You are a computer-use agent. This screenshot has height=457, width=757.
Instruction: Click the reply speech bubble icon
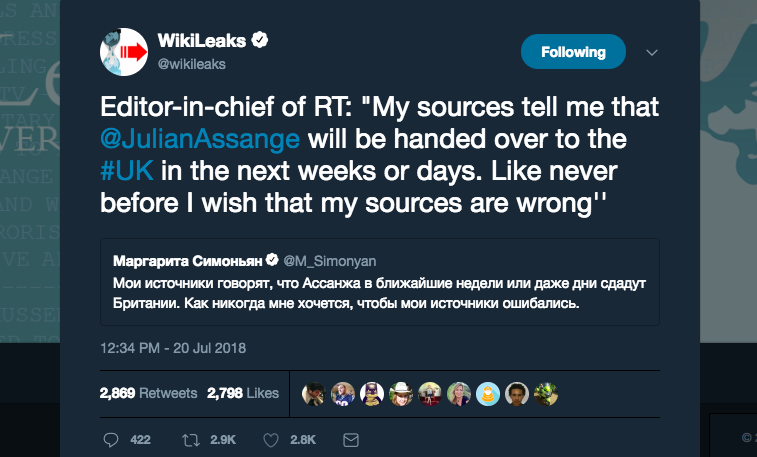111,440
